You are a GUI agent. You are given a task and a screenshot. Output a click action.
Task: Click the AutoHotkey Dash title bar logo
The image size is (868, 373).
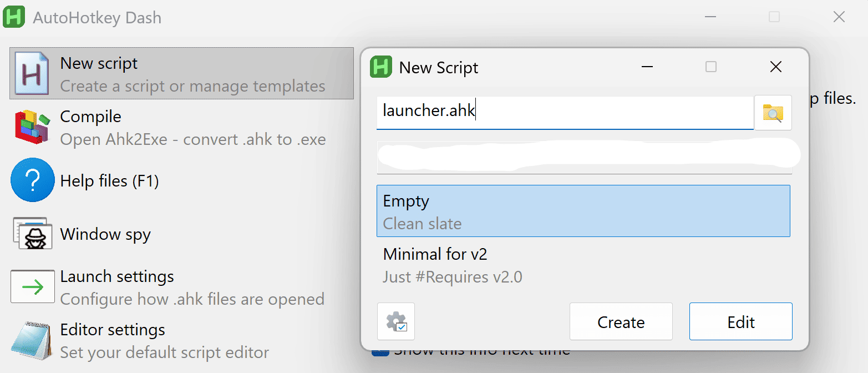14,17
